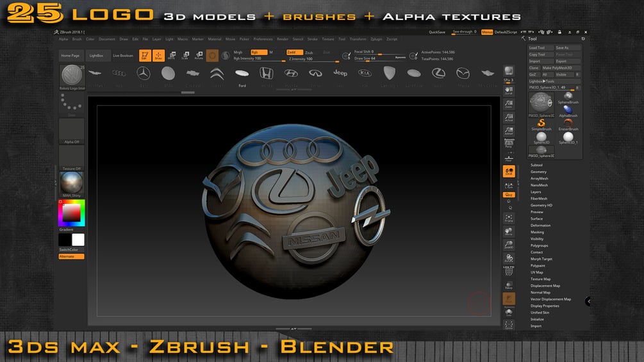The height and width of the screenshot is (362, 644).
Task: Choose the Ford oval logo brush
Action: point(242,74)
